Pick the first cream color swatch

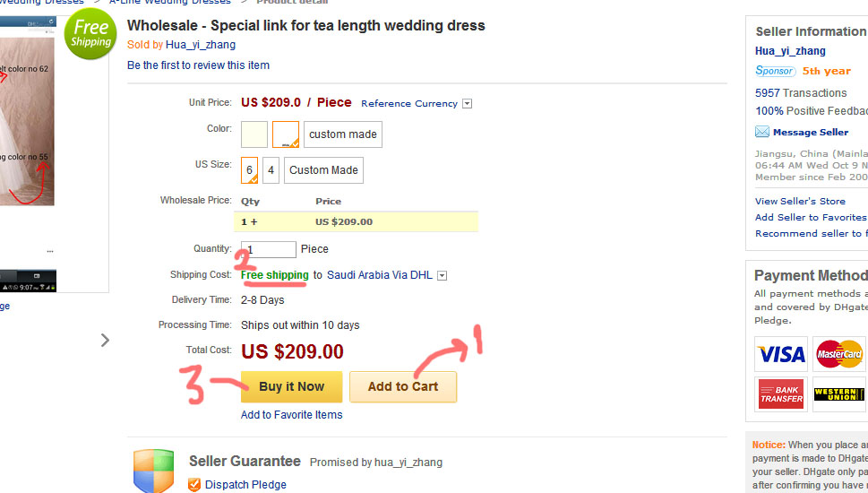pyautogui.click(x=254, y=134)
